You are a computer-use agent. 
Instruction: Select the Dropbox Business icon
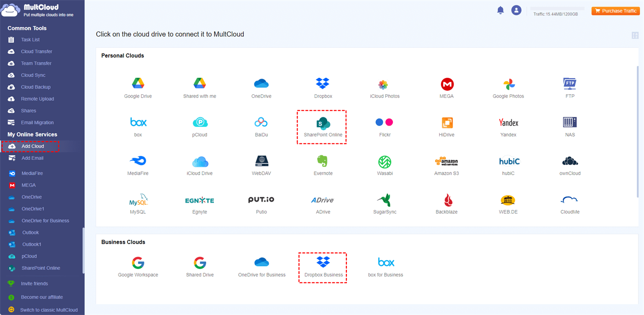tap(323, 268)
